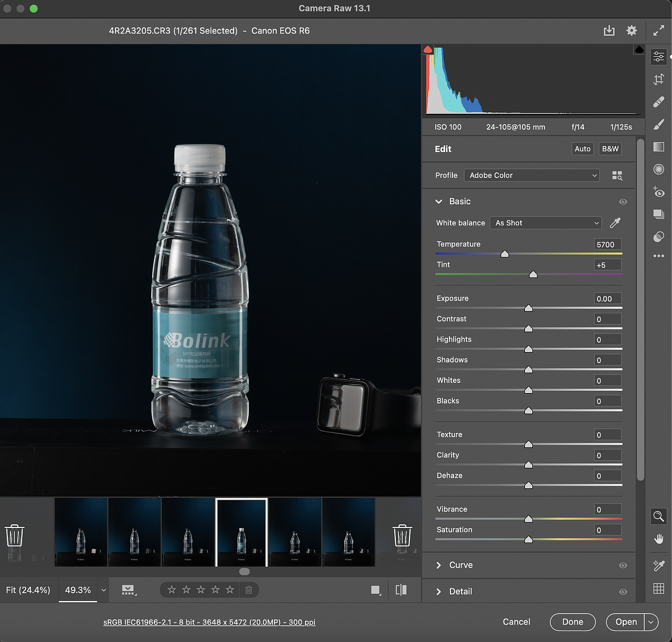The width and height of the screenshot is (672, 642).
Task: Click the Auto adjustment button
Action: pos(583,149)
